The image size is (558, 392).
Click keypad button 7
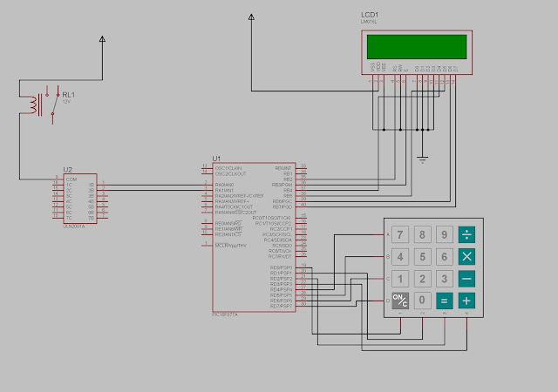400,235
